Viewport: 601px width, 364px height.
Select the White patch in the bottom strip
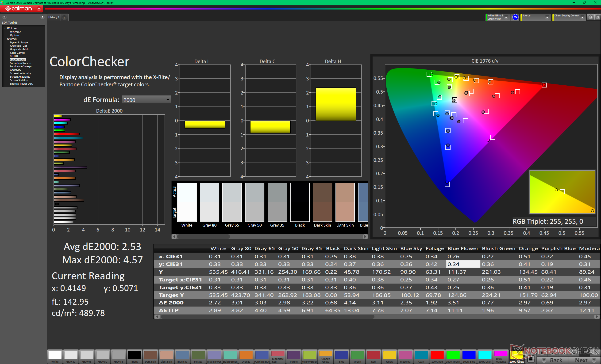[55, 357]
